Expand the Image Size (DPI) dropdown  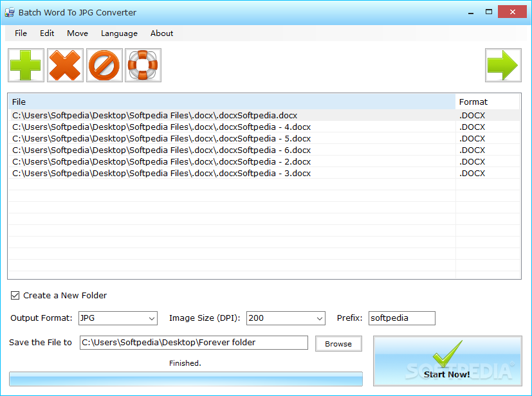click(286, 318)
